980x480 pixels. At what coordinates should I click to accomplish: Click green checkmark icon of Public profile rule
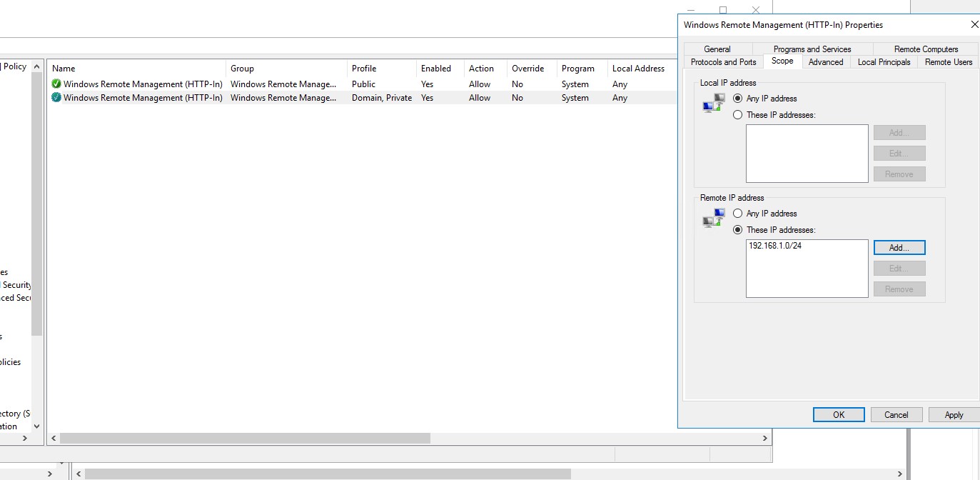click(56, 84)
